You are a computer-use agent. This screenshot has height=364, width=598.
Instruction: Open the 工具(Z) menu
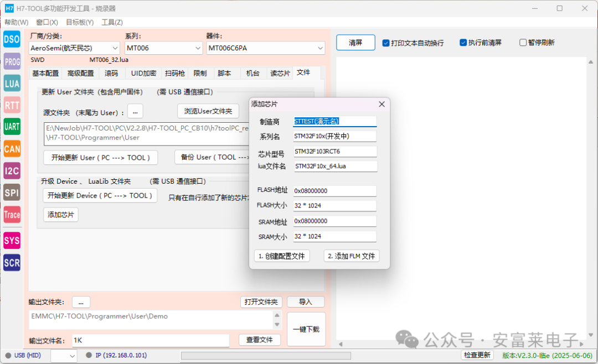click(x=112, y=22)
